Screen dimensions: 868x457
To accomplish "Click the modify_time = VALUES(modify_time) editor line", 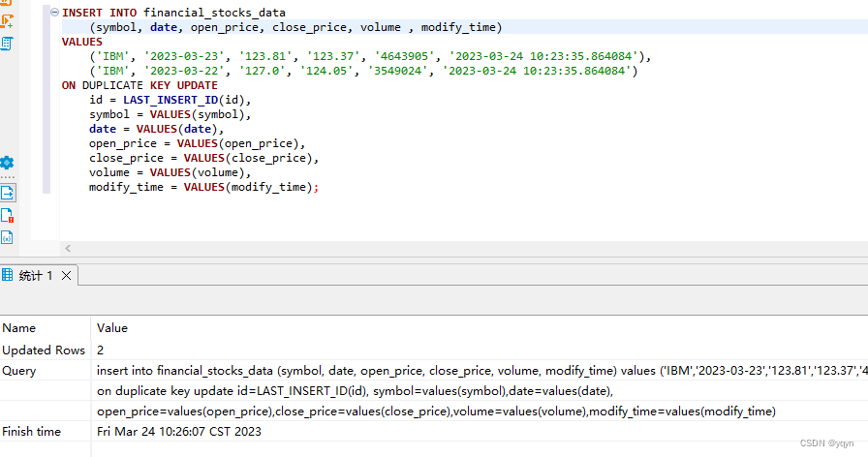I will 204,187.
